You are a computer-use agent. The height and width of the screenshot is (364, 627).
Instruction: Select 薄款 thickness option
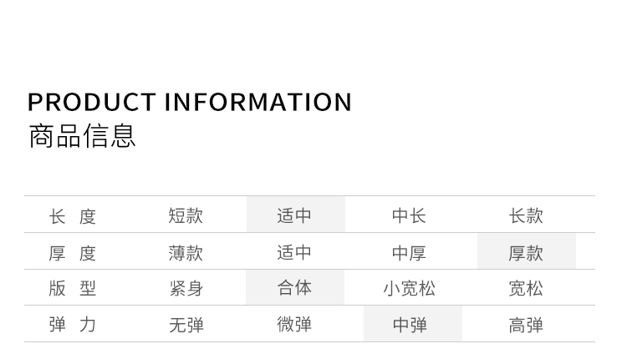coord(186,252)
